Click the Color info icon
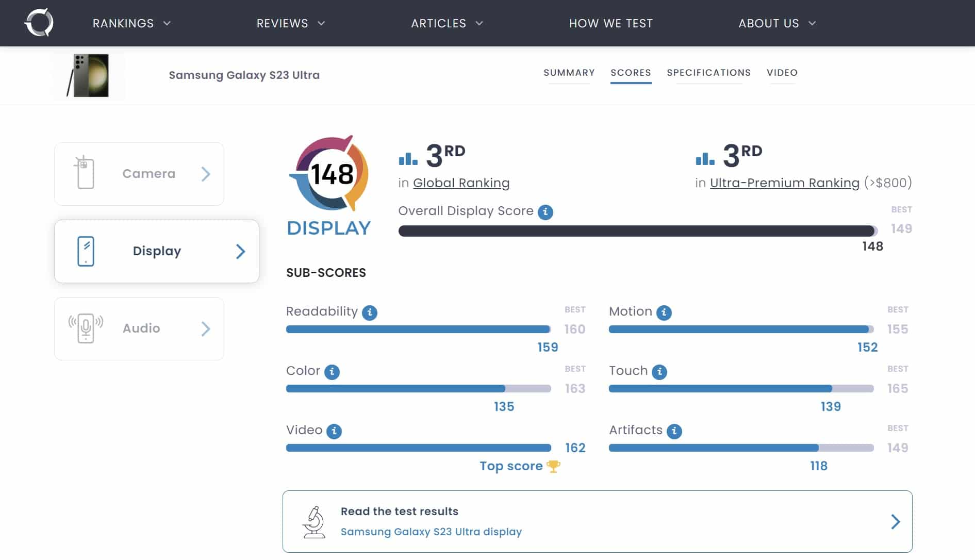Image resolution: width=975 pixels, height=560 pixels. pyautogui.click(x=332, y=372)
